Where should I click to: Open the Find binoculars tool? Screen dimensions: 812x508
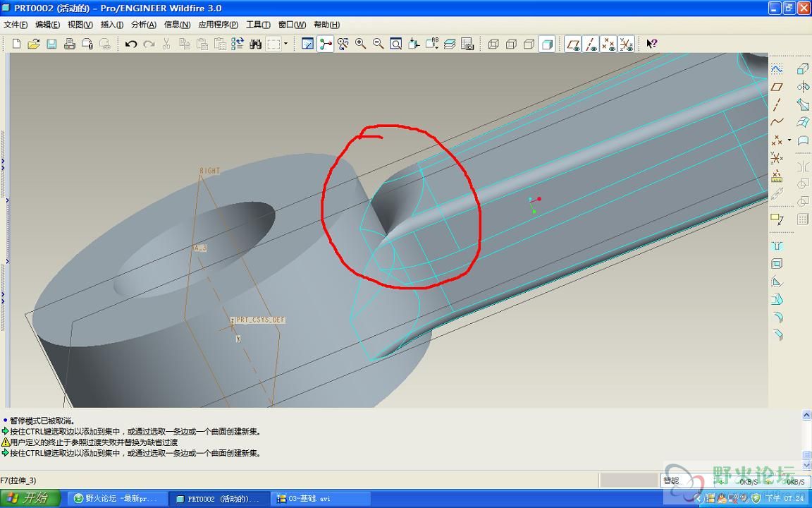pyautogui.click(x=255, y=44)
